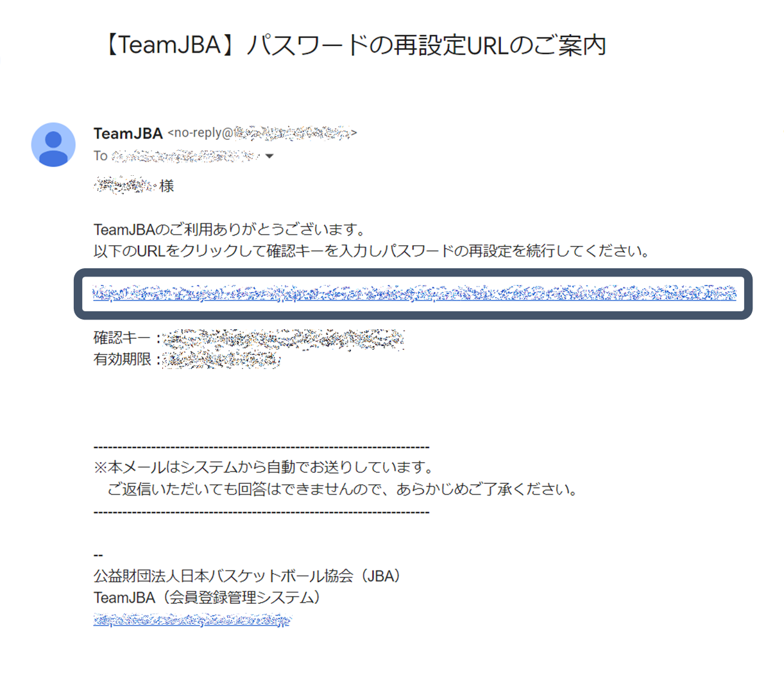784x688 pixels.
Task: Open the TeamJBA site link in signature
Action: (192, 620)
